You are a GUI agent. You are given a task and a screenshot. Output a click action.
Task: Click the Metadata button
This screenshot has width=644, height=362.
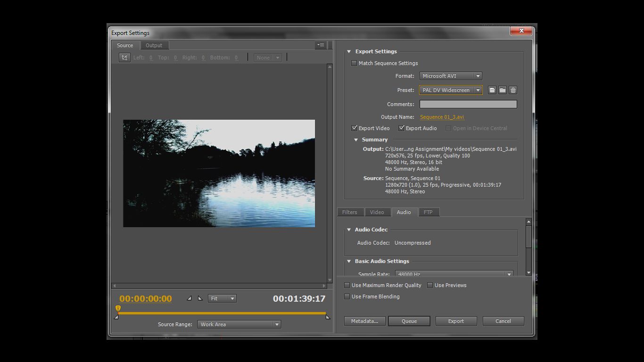point(365,321)
